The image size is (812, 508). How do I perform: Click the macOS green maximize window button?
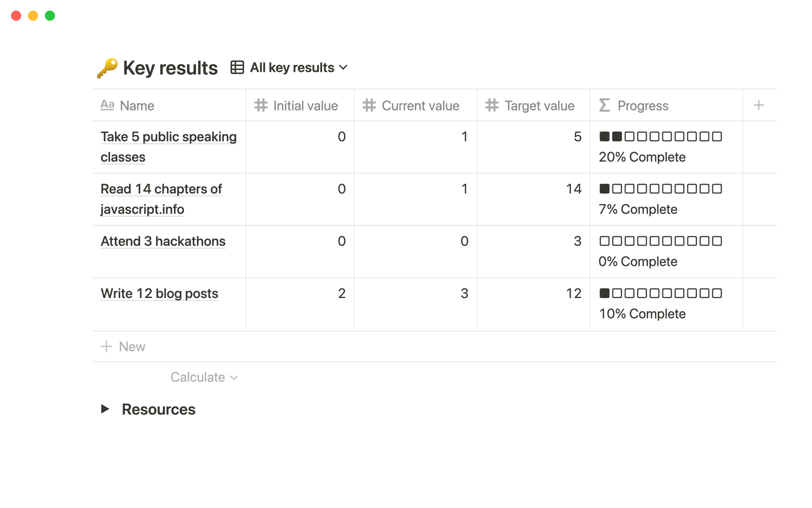point(50,16)
